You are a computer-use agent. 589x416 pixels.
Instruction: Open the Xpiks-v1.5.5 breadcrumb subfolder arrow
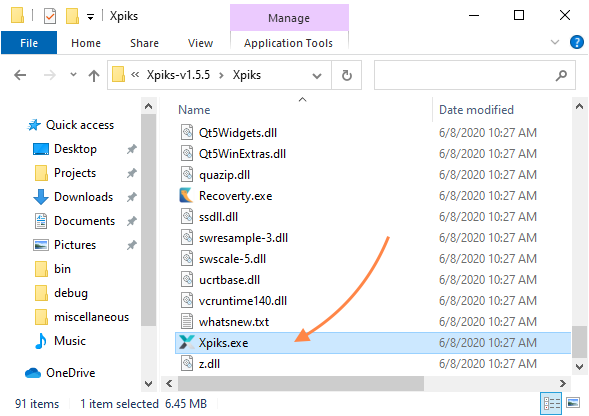pos(222,76)
